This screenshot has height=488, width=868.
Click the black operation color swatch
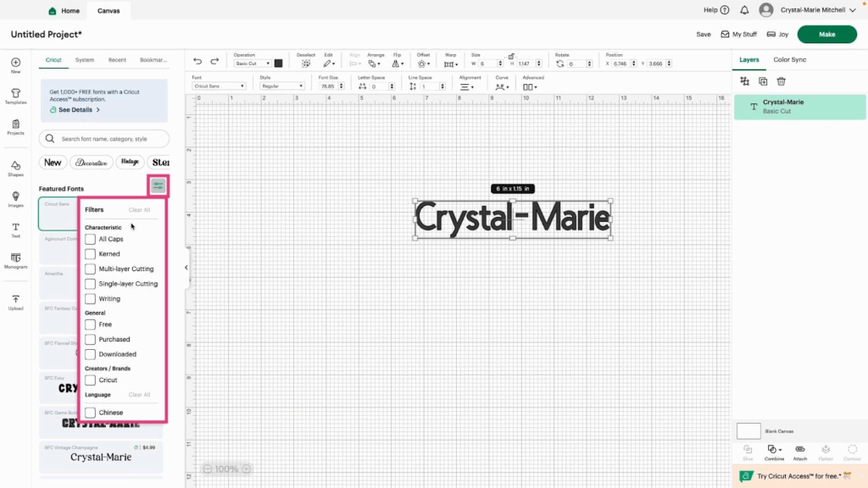pyautogui.click(x=278, y=64)
